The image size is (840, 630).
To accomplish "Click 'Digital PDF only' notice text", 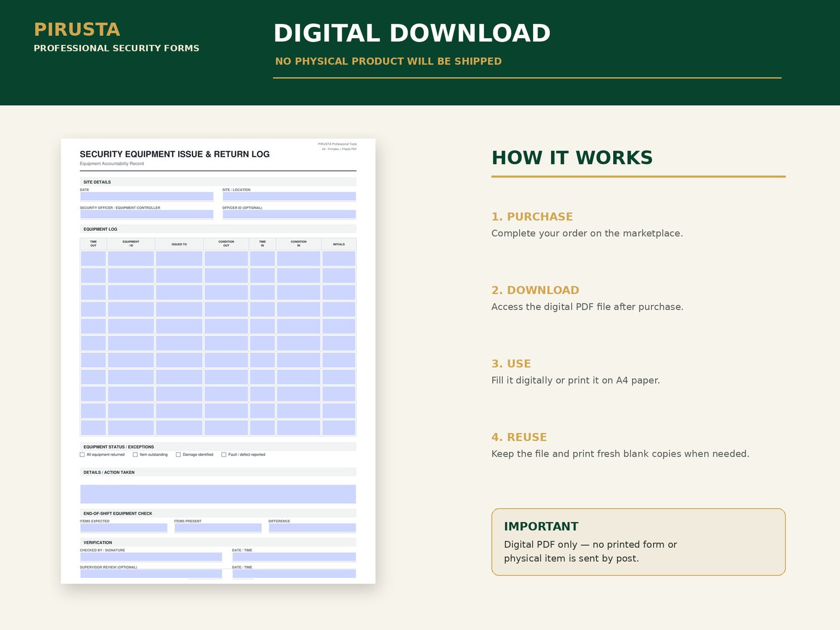I will tap(540, 544).
